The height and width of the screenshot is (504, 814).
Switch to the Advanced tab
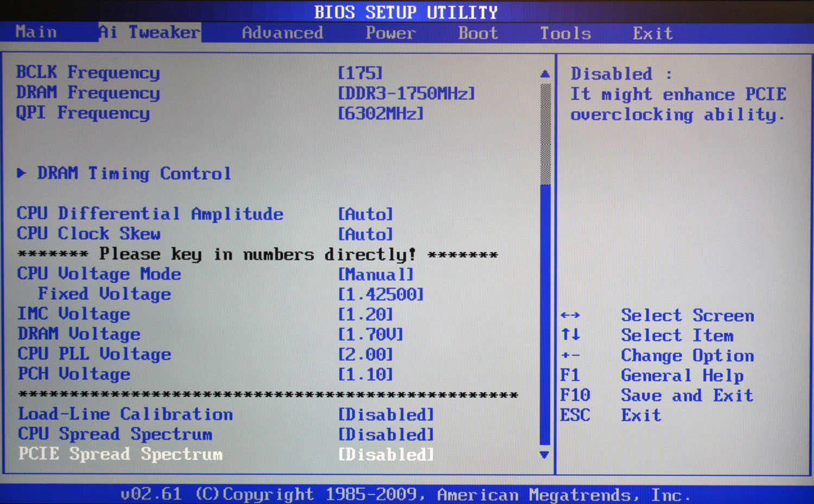[x=282, y=33]
